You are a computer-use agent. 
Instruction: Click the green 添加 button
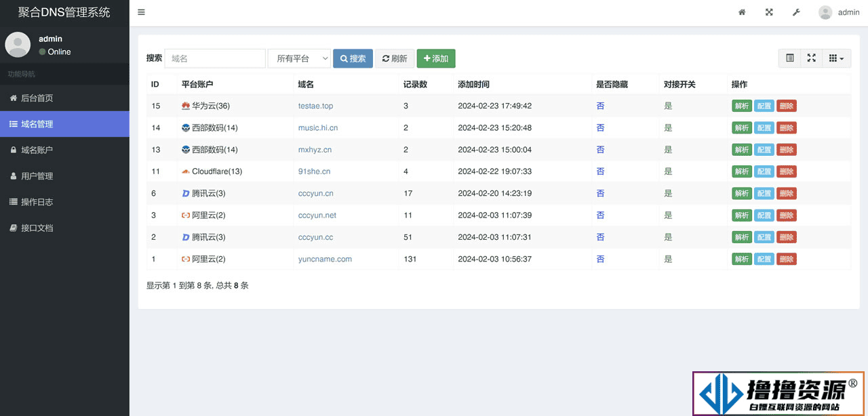pos(436,58)
